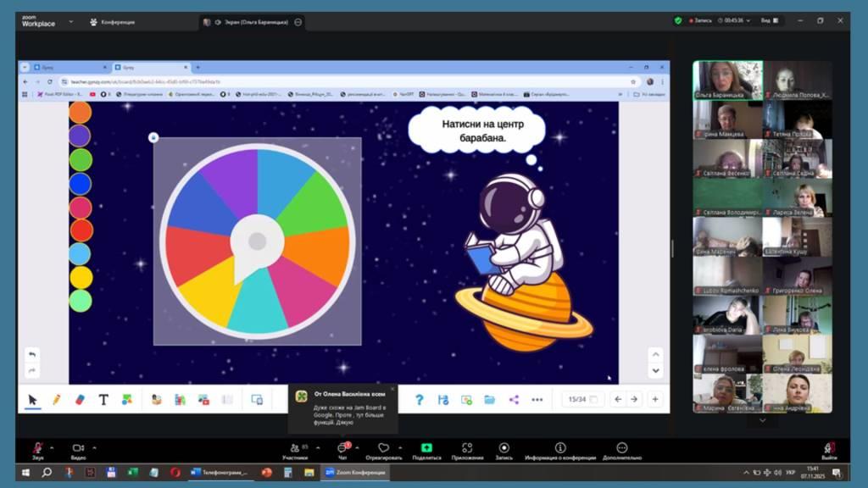Toggle camera with the Видео button

(78, 451)
